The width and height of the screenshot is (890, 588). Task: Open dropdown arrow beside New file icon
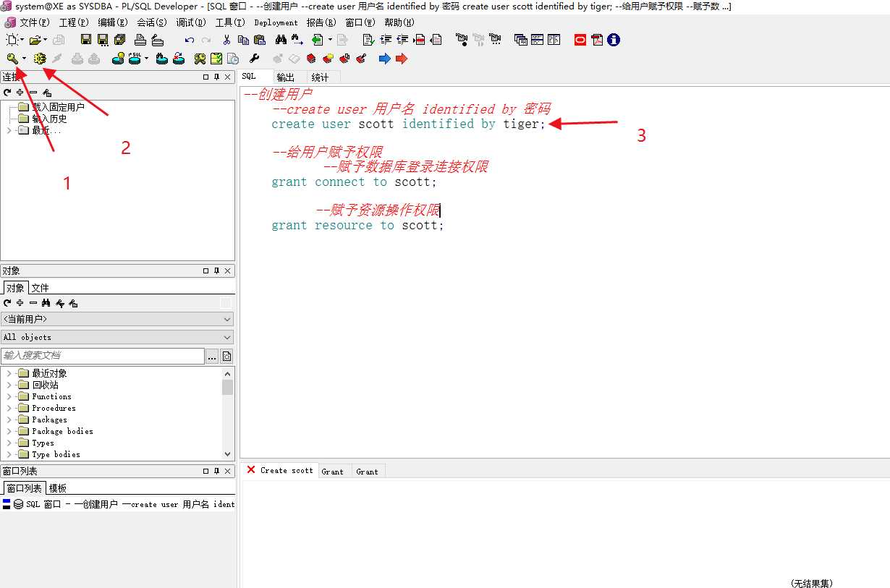click(22, 40)
